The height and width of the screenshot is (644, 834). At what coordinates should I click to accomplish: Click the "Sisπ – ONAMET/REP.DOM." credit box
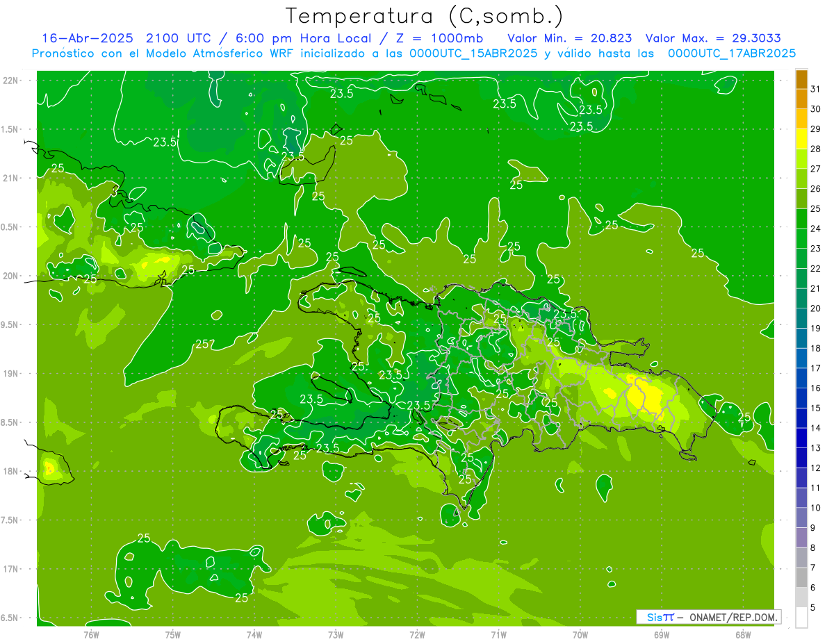coord(709,617)
